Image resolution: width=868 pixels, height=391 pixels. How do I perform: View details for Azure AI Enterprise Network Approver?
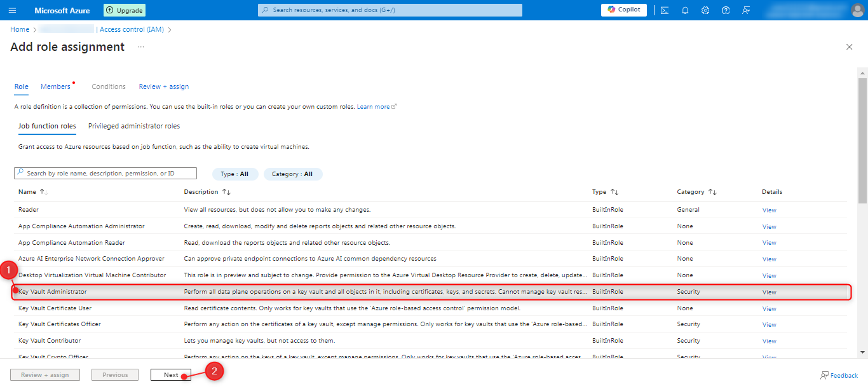[769, 259]
